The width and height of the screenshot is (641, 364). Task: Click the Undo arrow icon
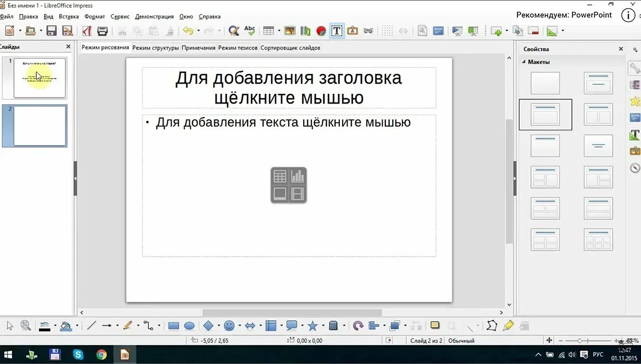pyautogui.click(x=188, y=31)
